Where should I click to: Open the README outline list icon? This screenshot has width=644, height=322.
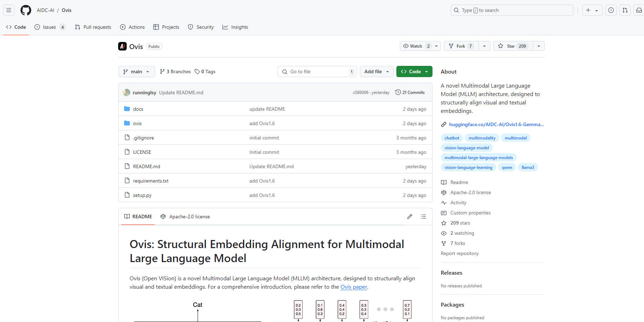pyautogui.click(x=423, y=217)
